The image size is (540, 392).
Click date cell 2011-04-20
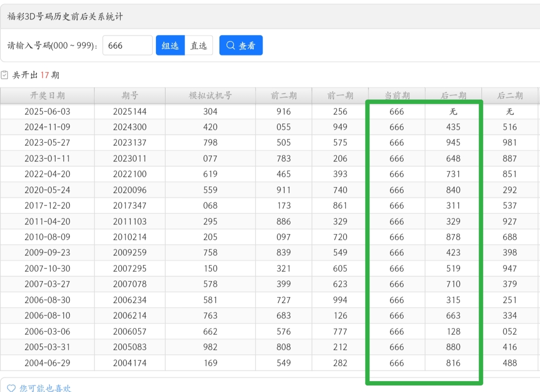(47, 221)
